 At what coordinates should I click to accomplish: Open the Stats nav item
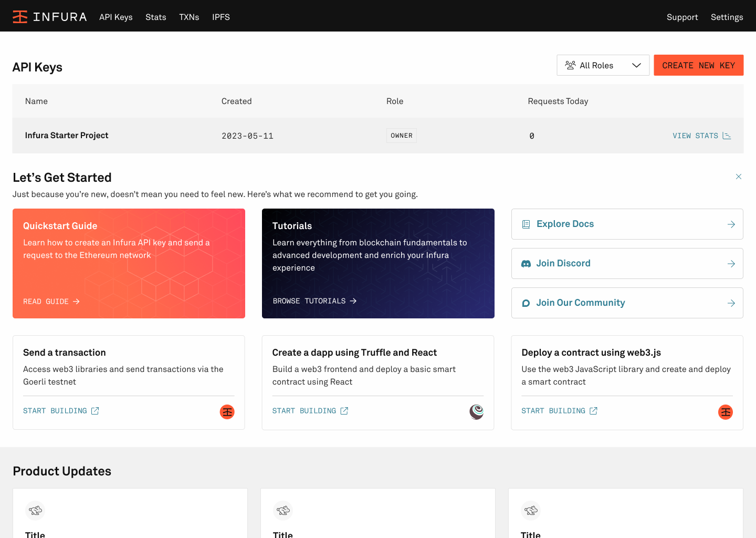[156, 17]
